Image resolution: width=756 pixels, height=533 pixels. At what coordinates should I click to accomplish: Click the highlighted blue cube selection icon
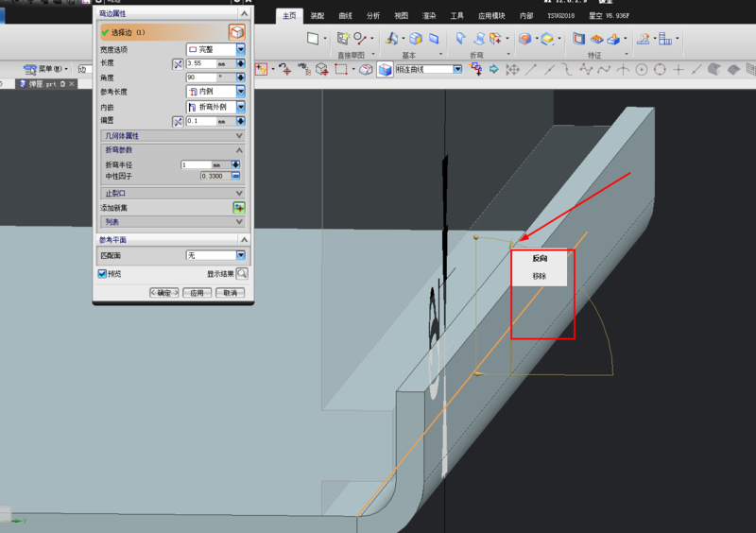point(385,69)
